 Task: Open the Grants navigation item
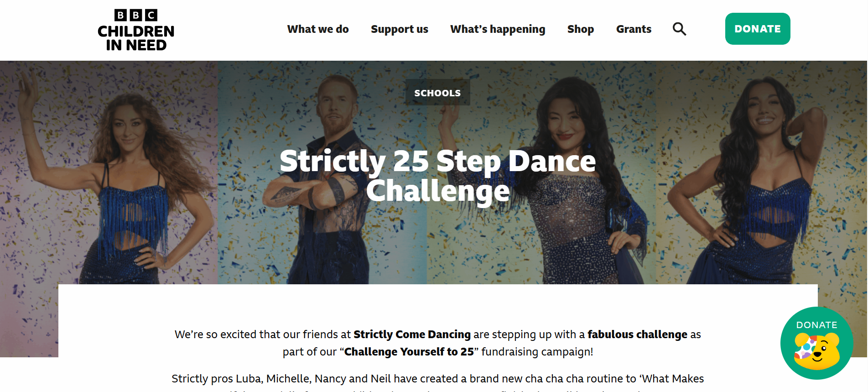[x=634, y=29]
